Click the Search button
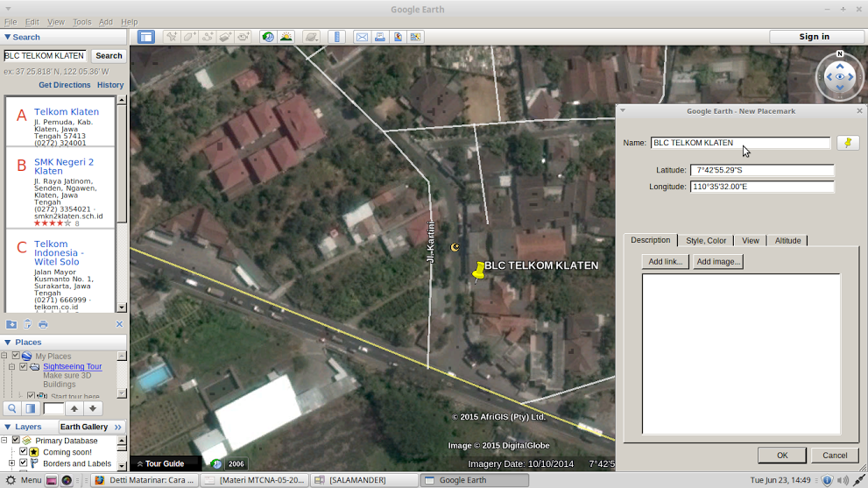Viewport: 868px width, 488px height. (109, 55)
